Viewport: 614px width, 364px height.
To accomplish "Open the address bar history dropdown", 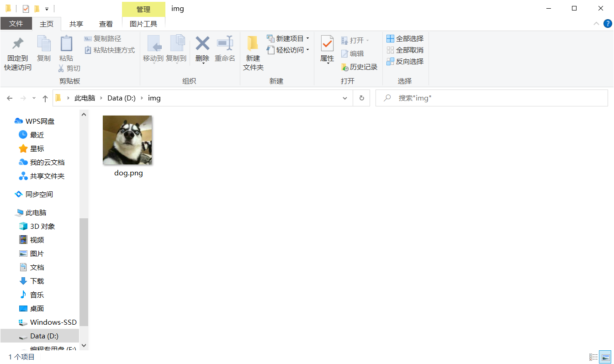I will (345, 98).
